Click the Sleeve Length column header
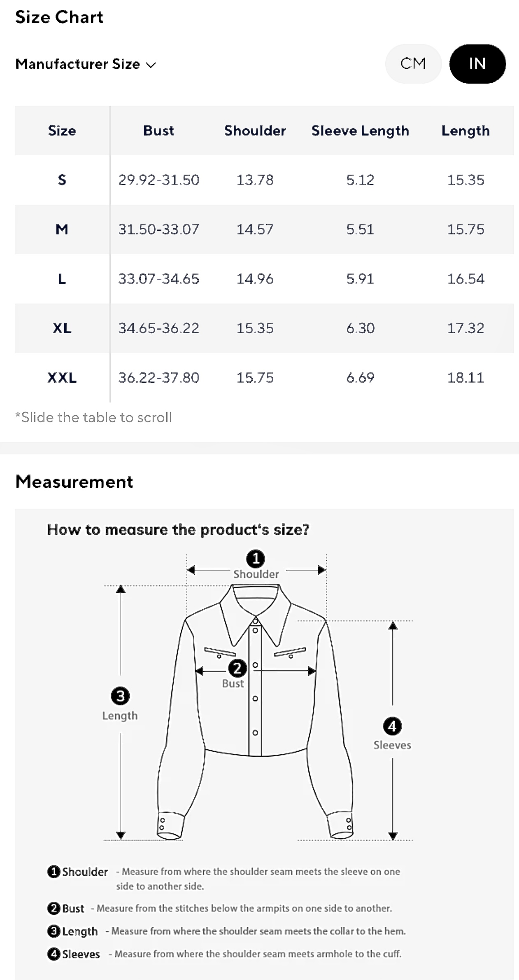This screenshot has height=980, width=519. pos(360,131)
